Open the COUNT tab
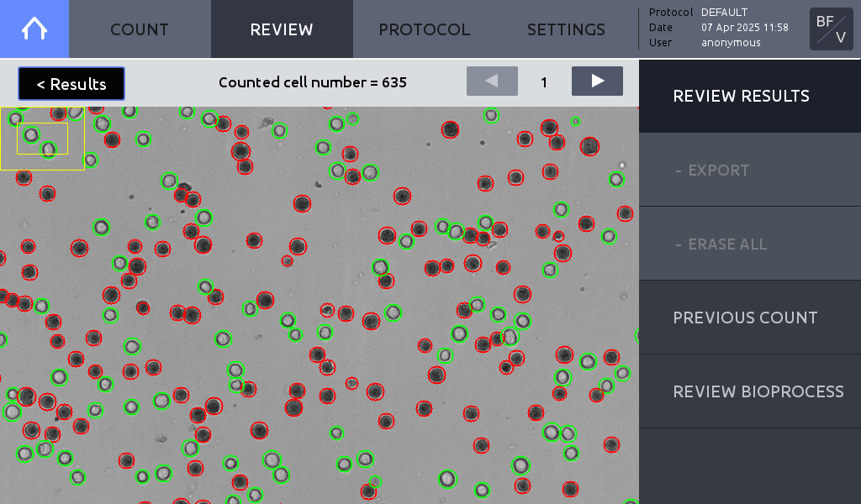 click(140, 29)
